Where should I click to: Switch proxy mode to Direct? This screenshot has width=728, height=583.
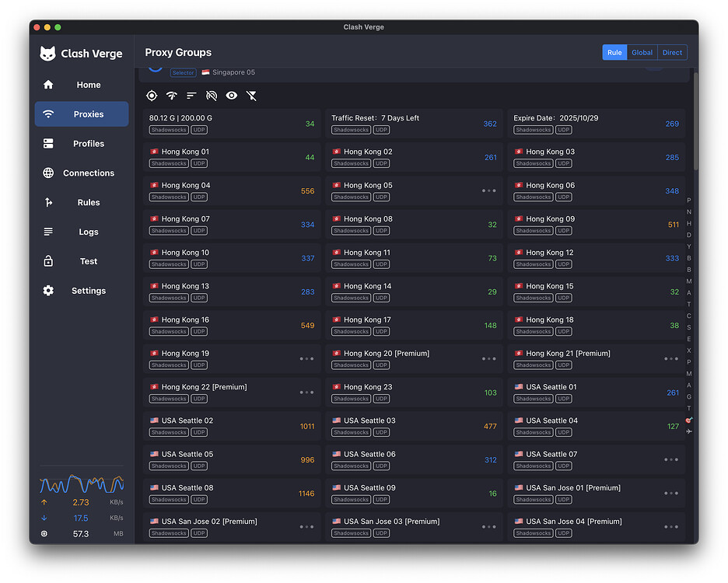click(672, 52)
